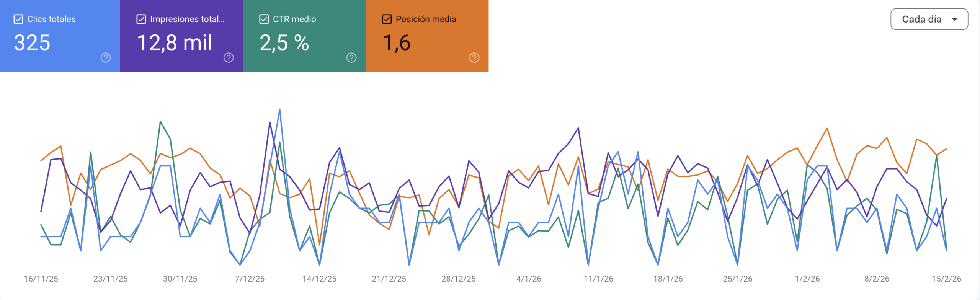Screen dimensions: 980x300
Task: Click the help icon on CTR medio card
Action: (x=351, y=58)
